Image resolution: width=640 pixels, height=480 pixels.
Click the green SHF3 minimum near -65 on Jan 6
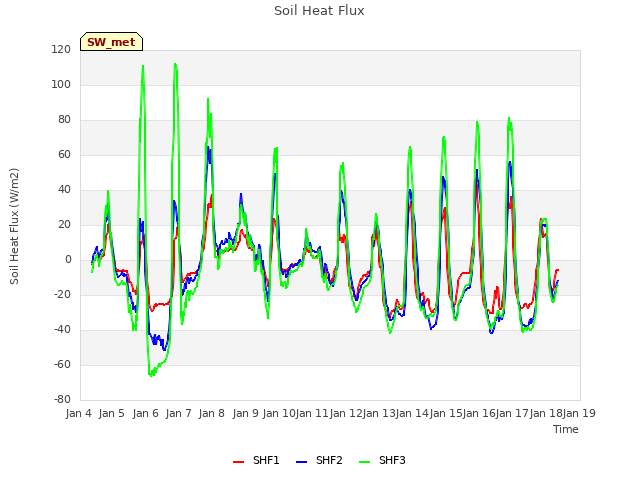[151, 375]
